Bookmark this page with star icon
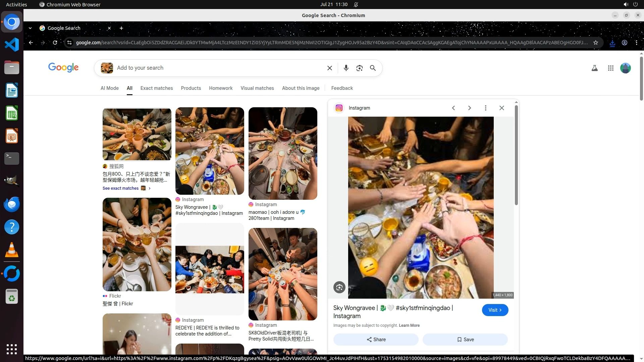This screenshot has width=644, height=362. (595, 43)
